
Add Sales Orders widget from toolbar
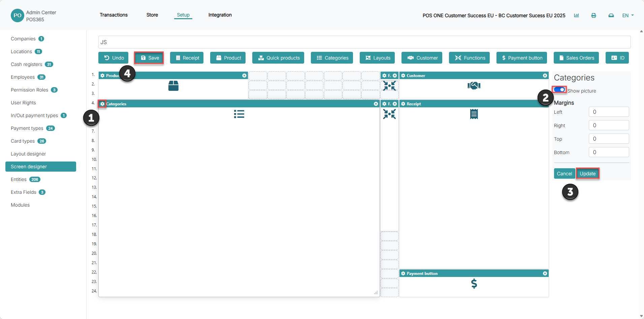click(x=576, y=58)
